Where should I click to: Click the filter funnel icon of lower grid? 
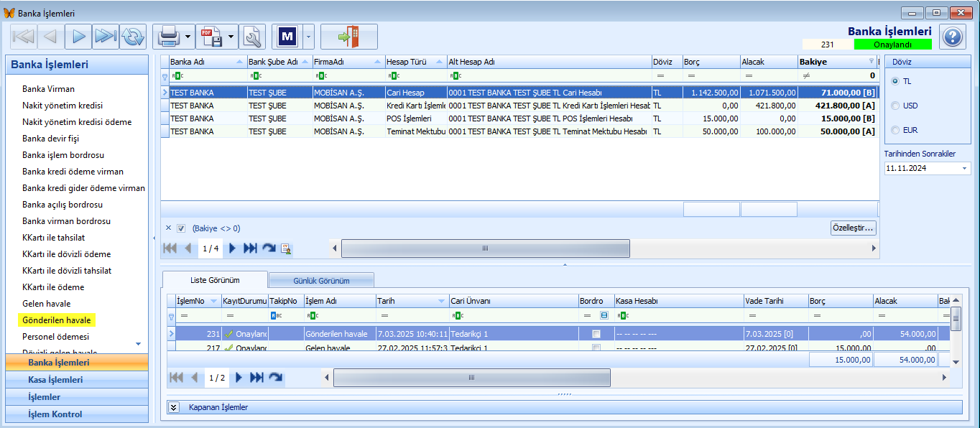click(x=171, y=315)
